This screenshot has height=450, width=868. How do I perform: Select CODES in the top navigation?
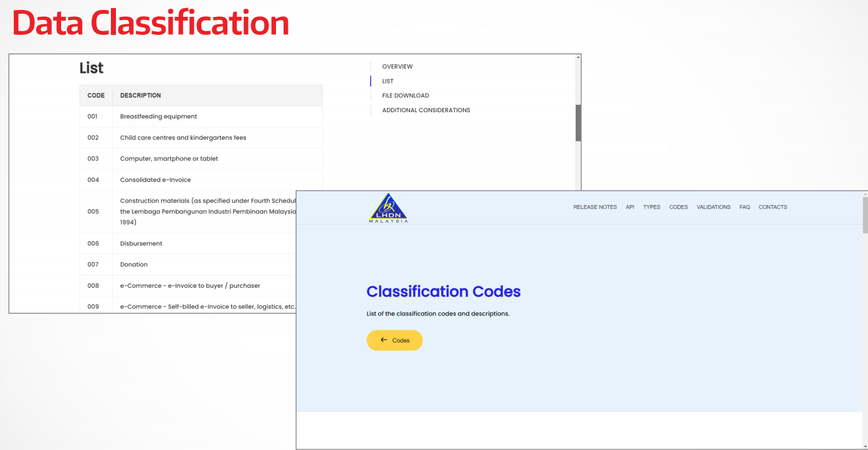coord(678,207)
